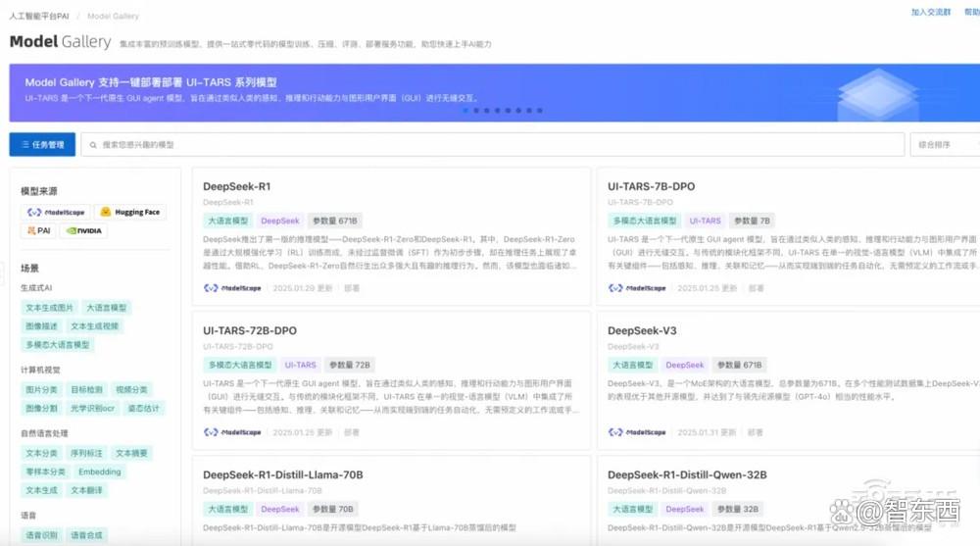Filter by 目标检测 vision tag
This screenshot has height=546, width=980.
pos(86,389)
